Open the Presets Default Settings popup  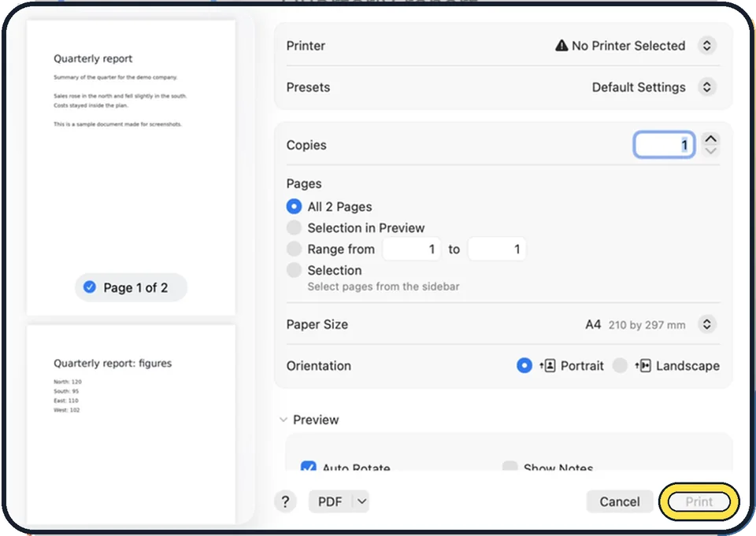706,87
